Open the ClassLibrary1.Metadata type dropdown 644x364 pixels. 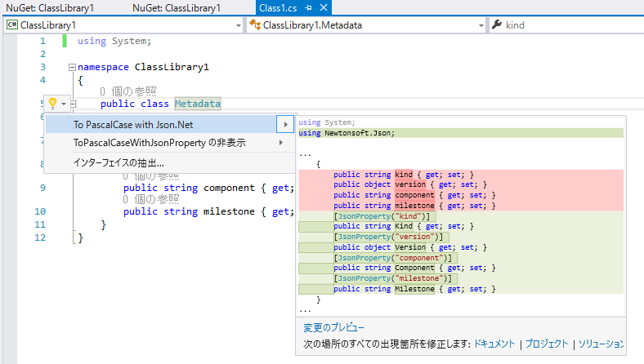481,25
